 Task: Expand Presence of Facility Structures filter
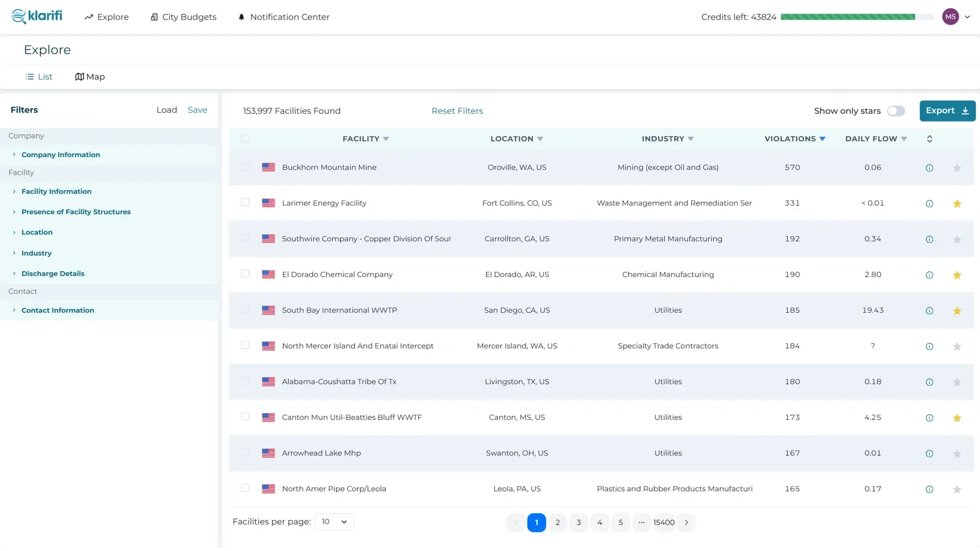[x=76, y=212]
